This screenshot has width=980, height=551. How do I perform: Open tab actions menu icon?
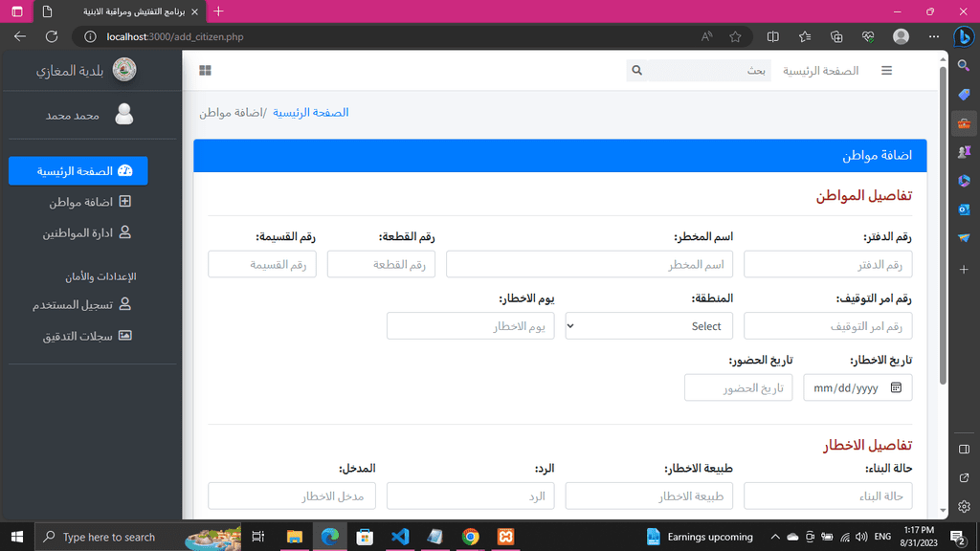click(x=17, y=11)
